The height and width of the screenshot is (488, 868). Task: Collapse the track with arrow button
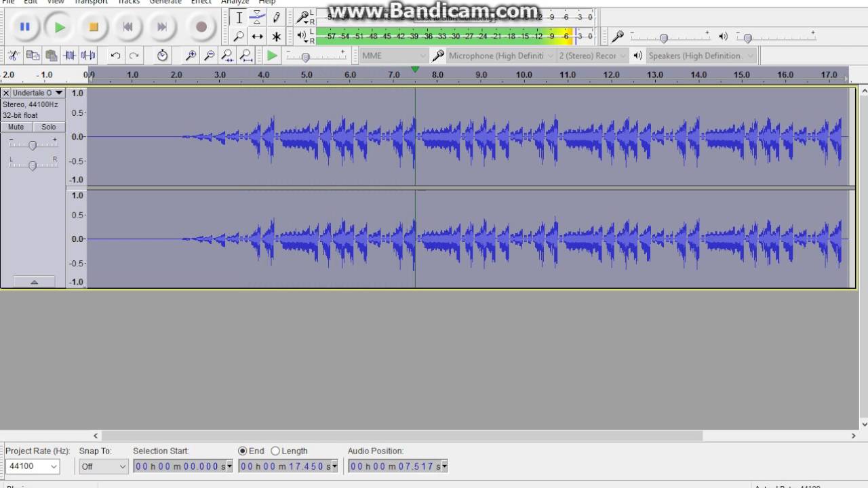click(34, 282)
